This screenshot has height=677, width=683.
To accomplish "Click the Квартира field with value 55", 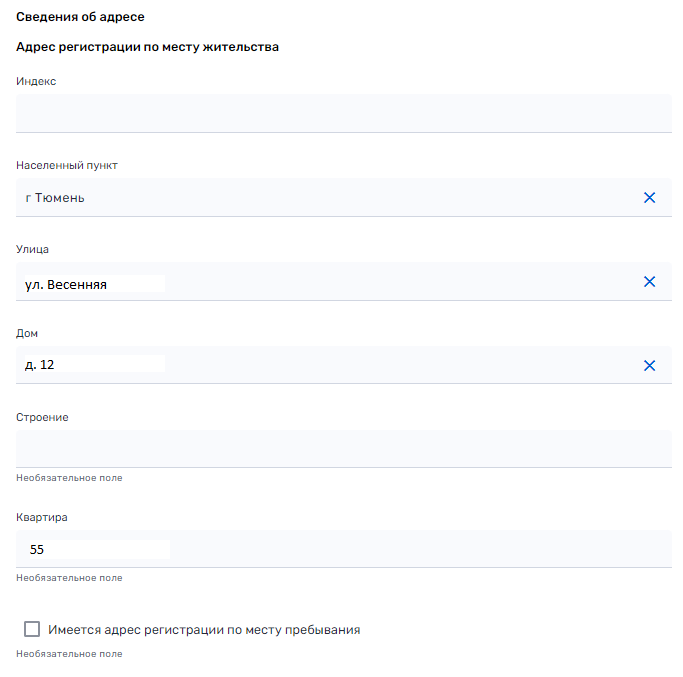I will (343, 549).
